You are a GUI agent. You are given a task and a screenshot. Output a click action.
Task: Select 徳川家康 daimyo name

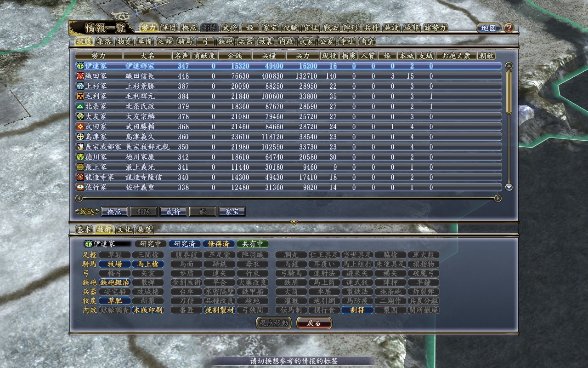[140, 157]
